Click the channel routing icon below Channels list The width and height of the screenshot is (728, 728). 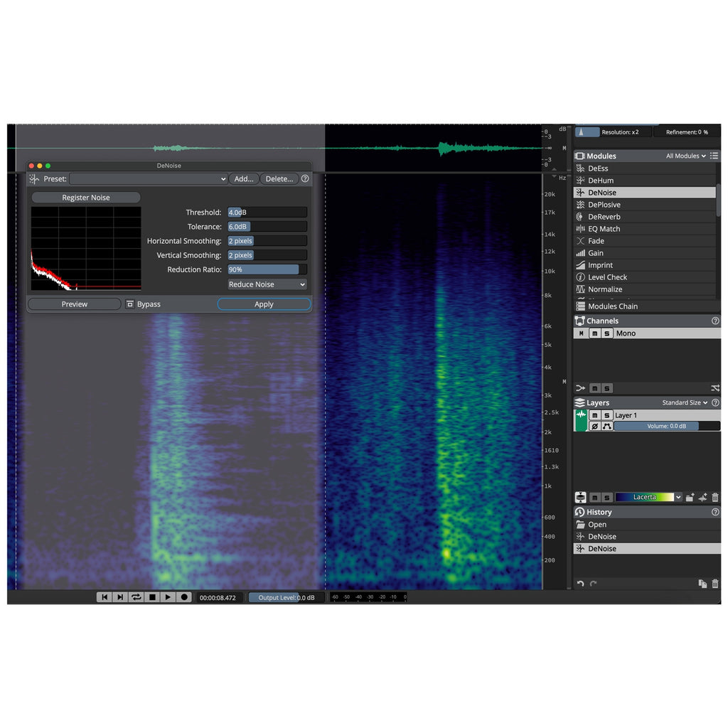point(580,388)
